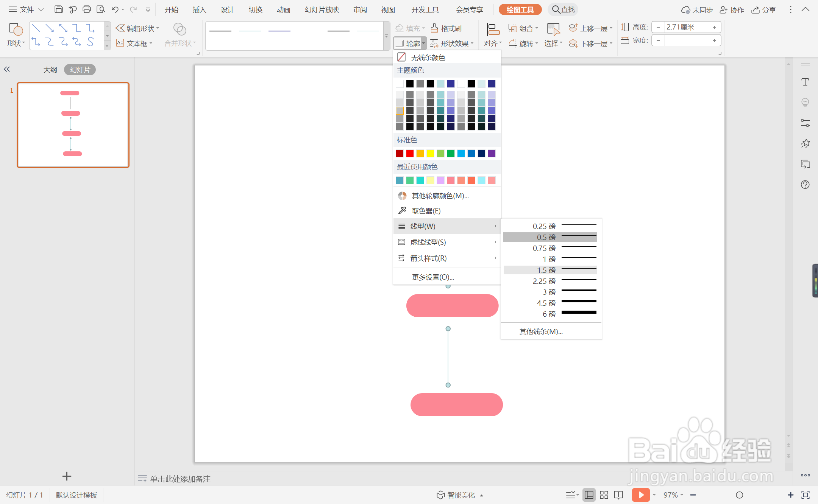The width and height of the screenshot is (818, 504).
Task: Pick the red standard color swatch
Action: click(410, 153)
